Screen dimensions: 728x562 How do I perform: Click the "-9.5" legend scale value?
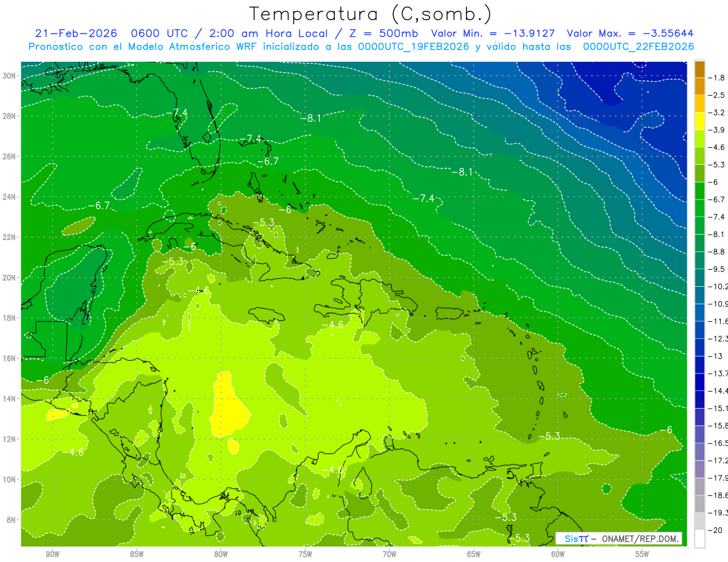[x=717, y=269]
